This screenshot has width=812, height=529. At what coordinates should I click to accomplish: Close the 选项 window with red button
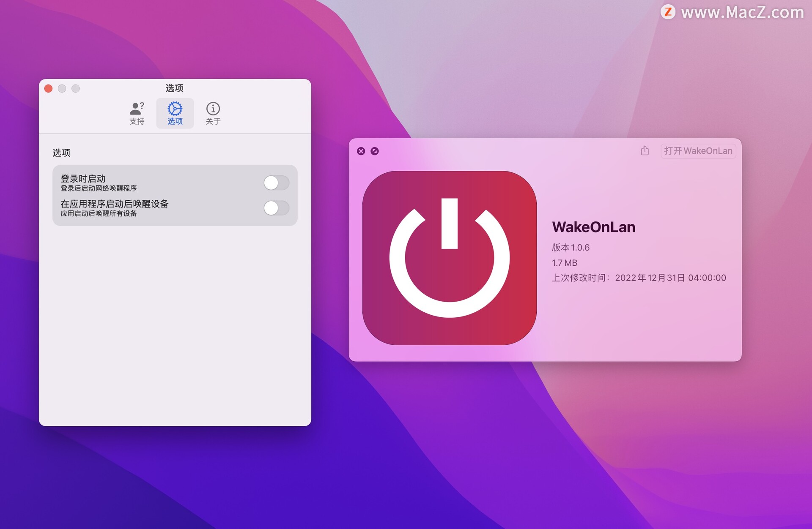coord(49,88)
